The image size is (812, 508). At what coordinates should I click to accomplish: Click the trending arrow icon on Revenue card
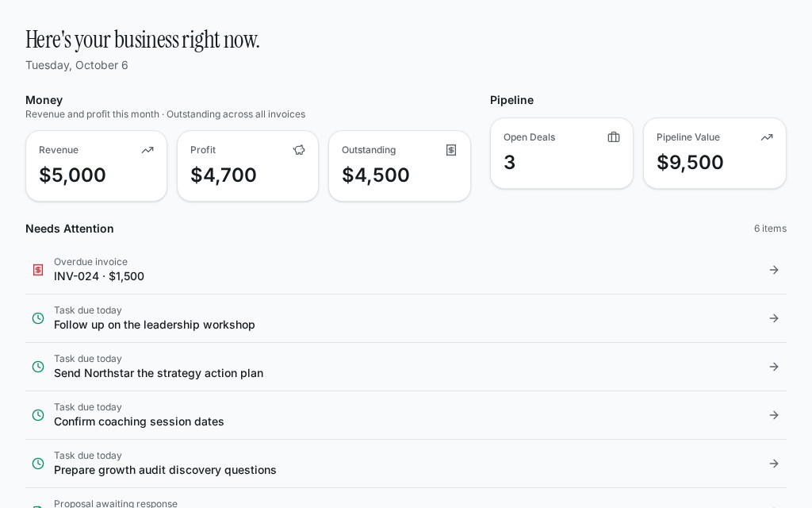(x=147, y=150)
